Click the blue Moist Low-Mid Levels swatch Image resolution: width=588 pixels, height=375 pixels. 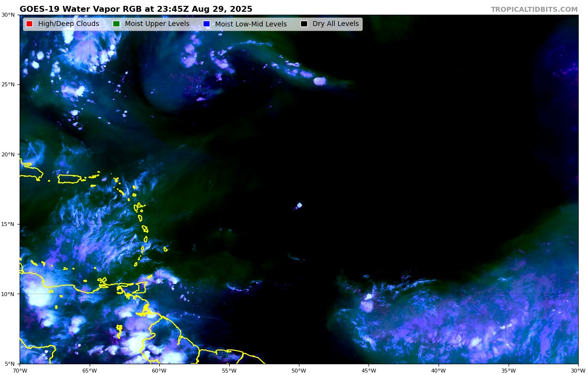[x=206, y=24]
